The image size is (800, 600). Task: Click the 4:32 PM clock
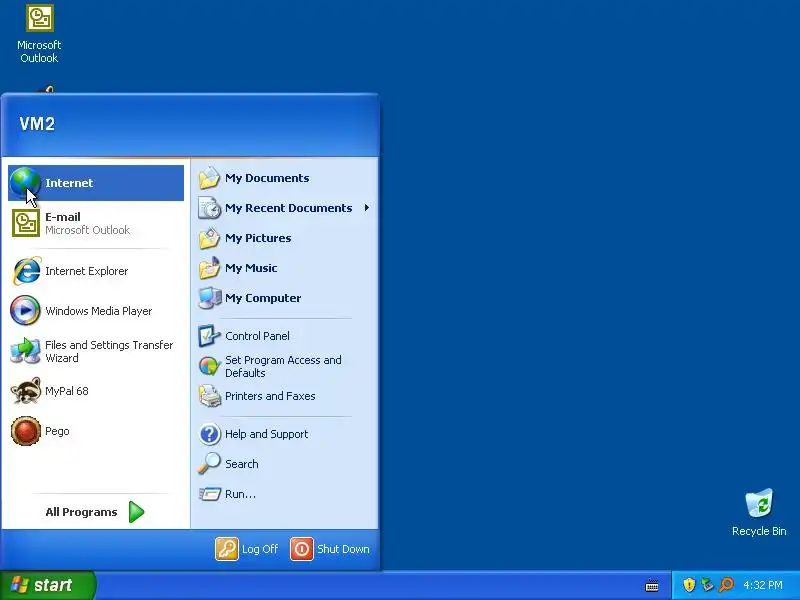763,585
